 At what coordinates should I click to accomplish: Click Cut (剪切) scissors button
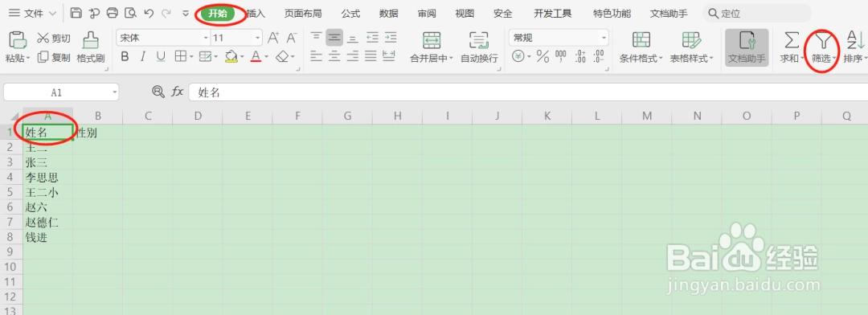click(53, 39)
